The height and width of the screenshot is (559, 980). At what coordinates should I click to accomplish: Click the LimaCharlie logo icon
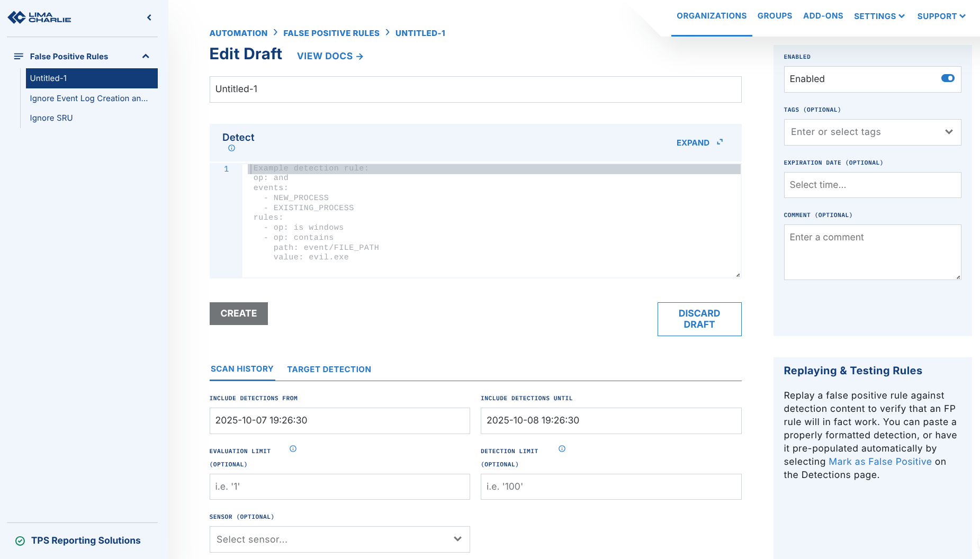17,17
